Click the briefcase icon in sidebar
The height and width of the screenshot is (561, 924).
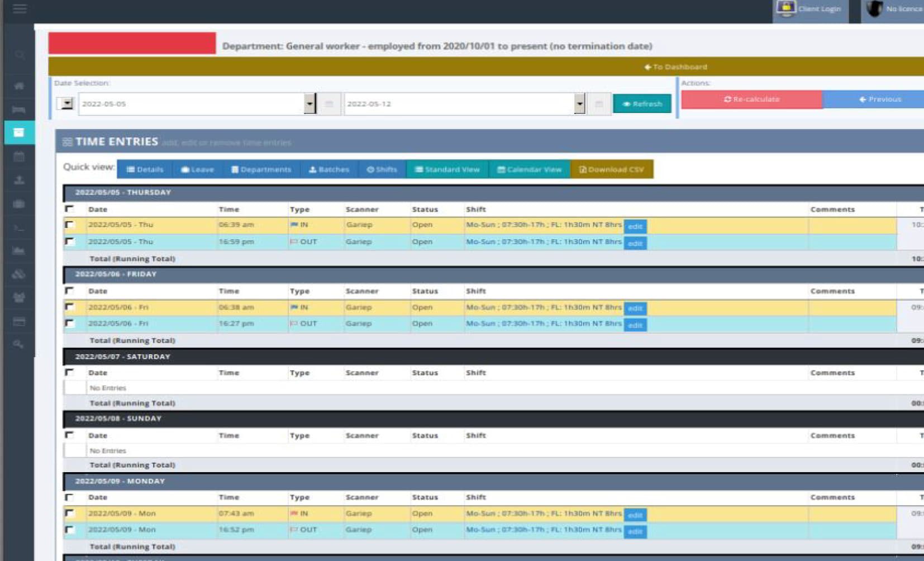pyautogui.click(x=19, y=204)
